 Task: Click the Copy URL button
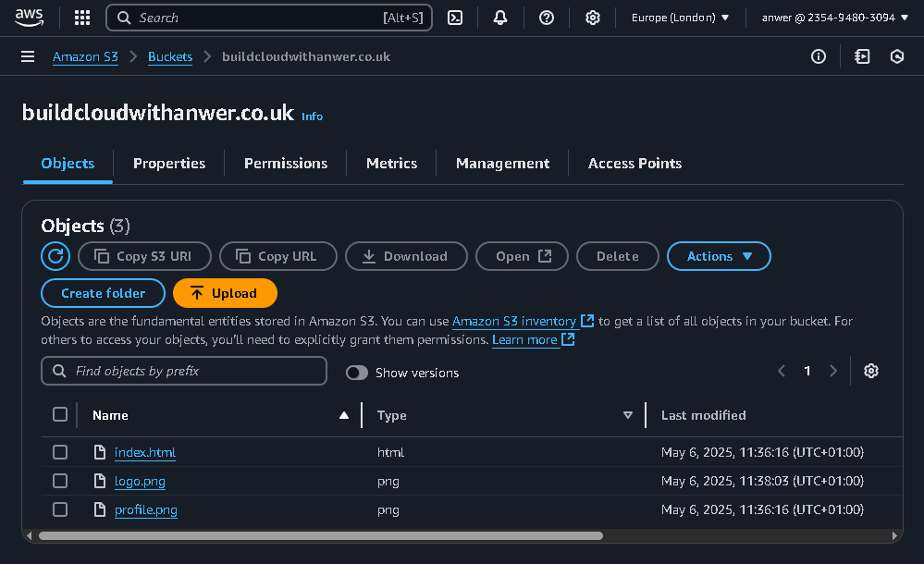[278, 256]
